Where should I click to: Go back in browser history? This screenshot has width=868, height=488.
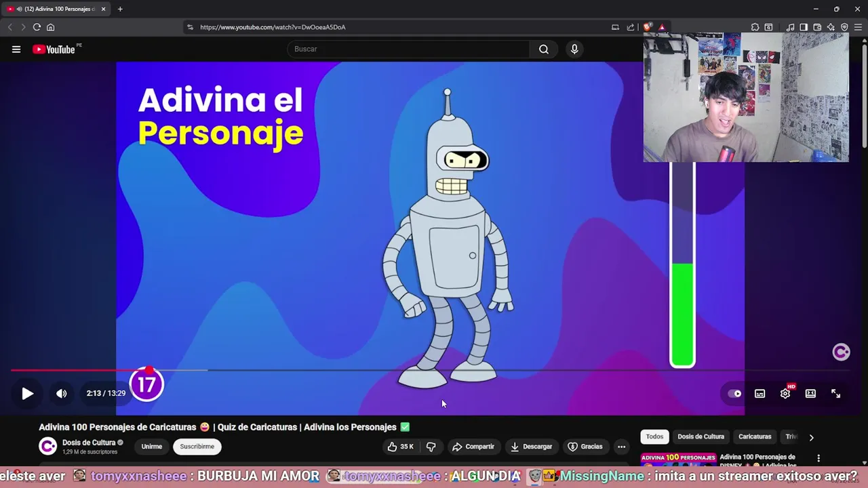click(10, 27)
